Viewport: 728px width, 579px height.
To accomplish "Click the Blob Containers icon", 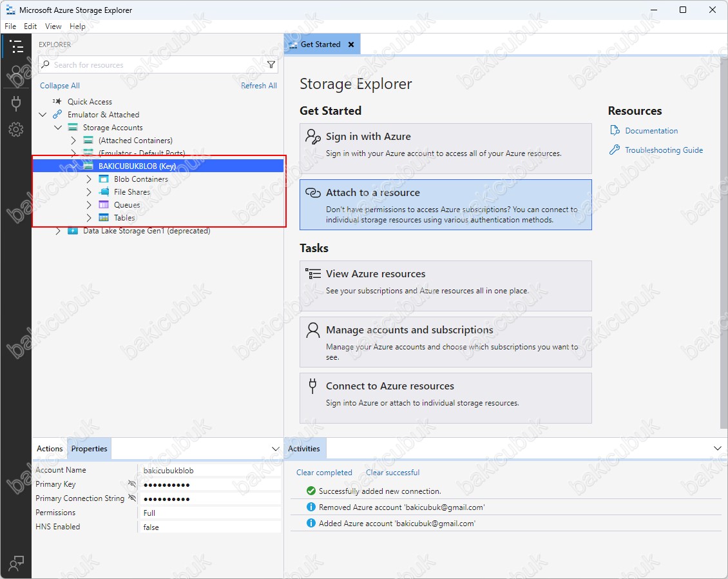I will click(104, 179).
